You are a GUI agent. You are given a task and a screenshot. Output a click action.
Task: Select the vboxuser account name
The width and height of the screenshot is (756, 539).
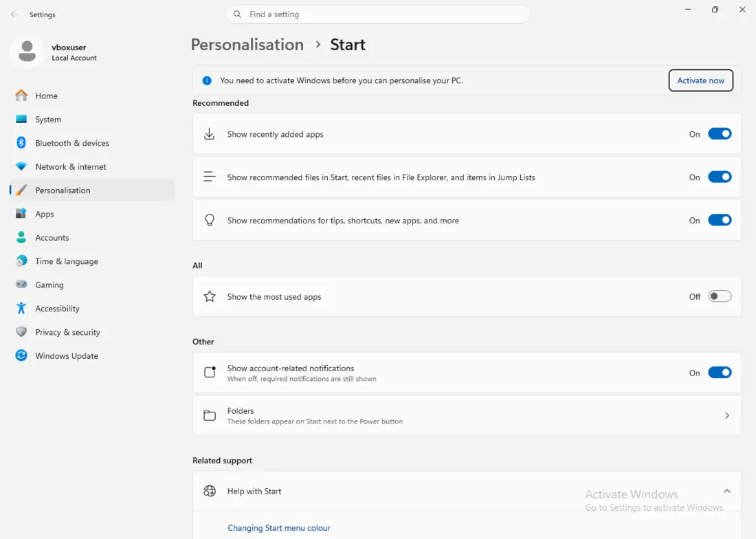pyautogui.click(x=69, y=47)
